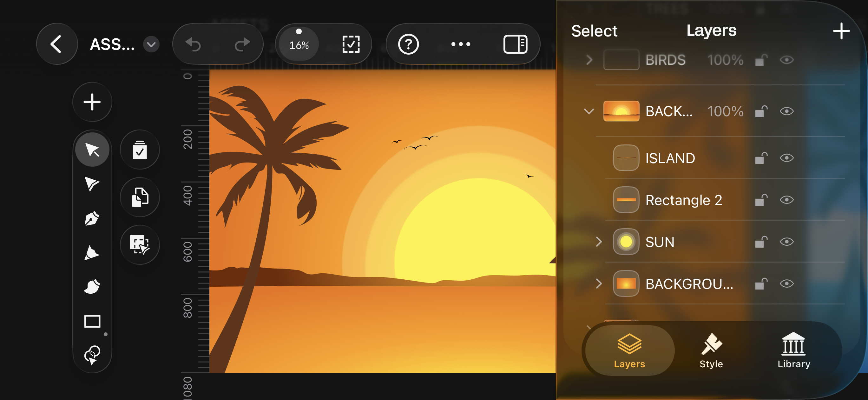Expand the SUN layer group
The width and height of the screenshot is (868, 400).
pyautogui.click(x=598, y=242)
